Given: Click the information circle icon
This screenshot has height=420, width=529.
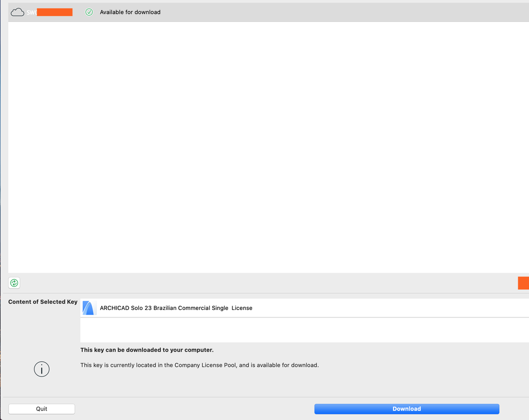Looking at the screenshot, I should [41, 369].
